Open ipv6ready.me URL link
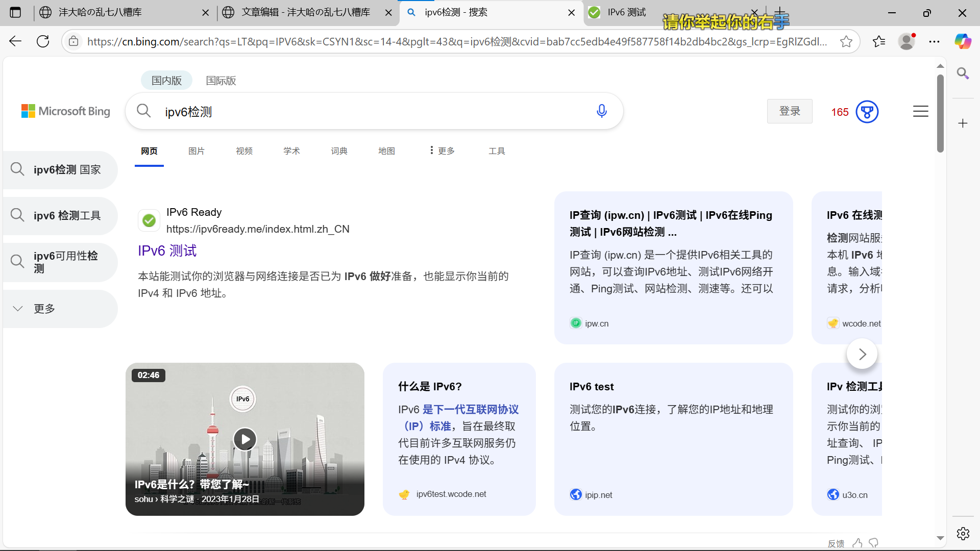The height and width of the screenshot is (551, 980). 258,229
